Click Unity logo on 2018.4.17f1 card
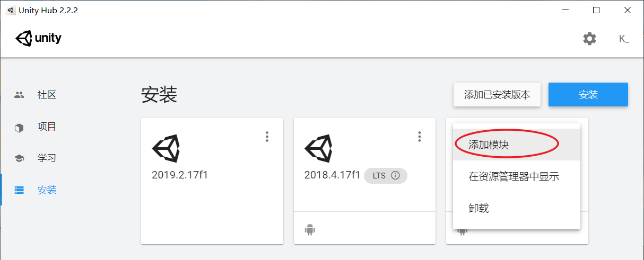This screenshot has height=260, width=644. click(318, 148)
